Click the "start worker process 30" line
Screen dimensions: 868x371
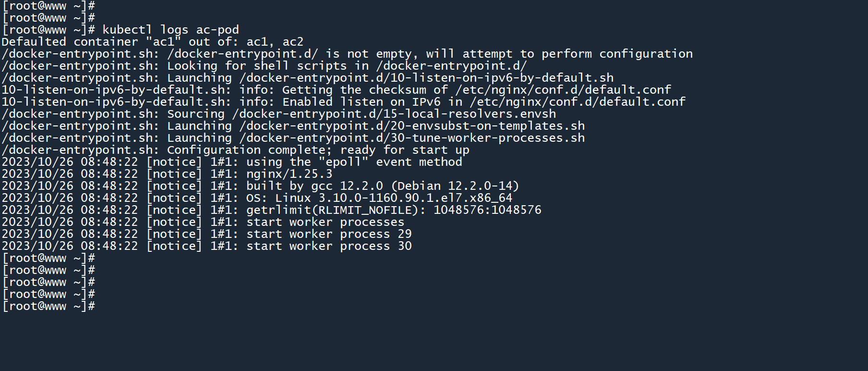click(329, 246)
